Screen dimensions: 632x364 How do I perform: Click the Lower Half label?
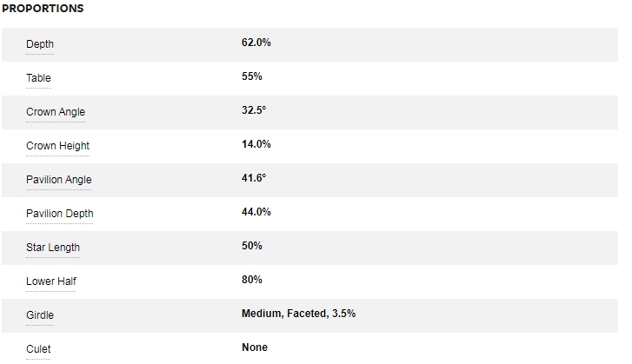click(51, 281)
